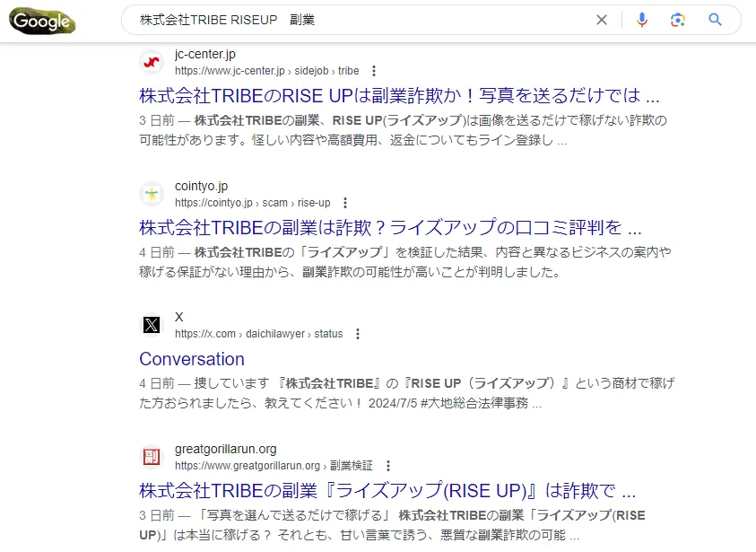Clear the search box text
This screenshot has width=756, height=552.
coord(602,20)
